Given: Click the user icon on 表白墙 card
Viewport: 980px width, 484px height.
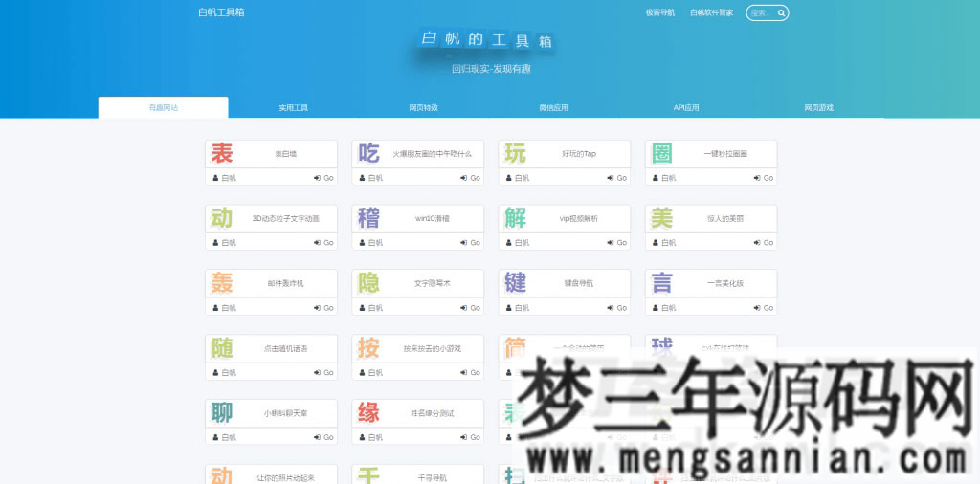Looking at the screenshot, I should click(x=215, y=178).
